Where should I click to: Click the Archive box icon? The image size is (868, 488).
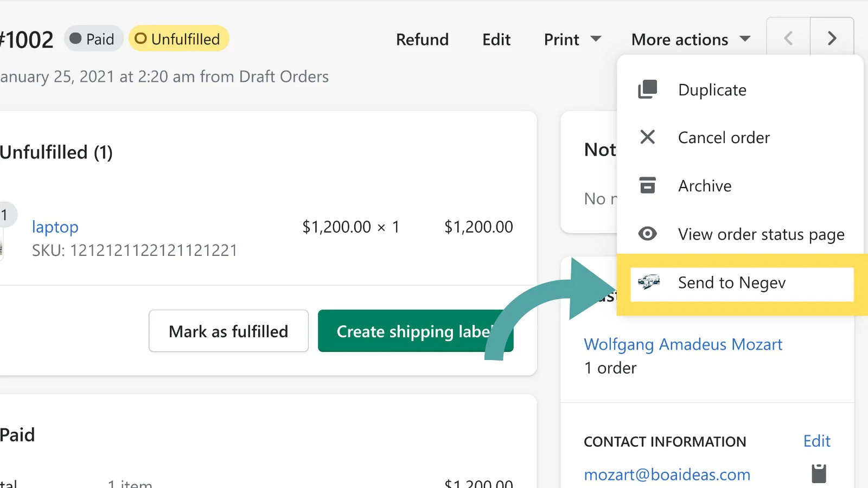647,185
